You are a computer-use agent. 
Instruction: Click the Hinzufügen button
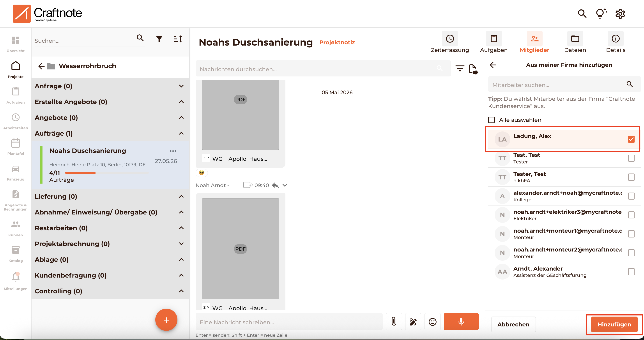pyautogui.click(x=614, y=324)
